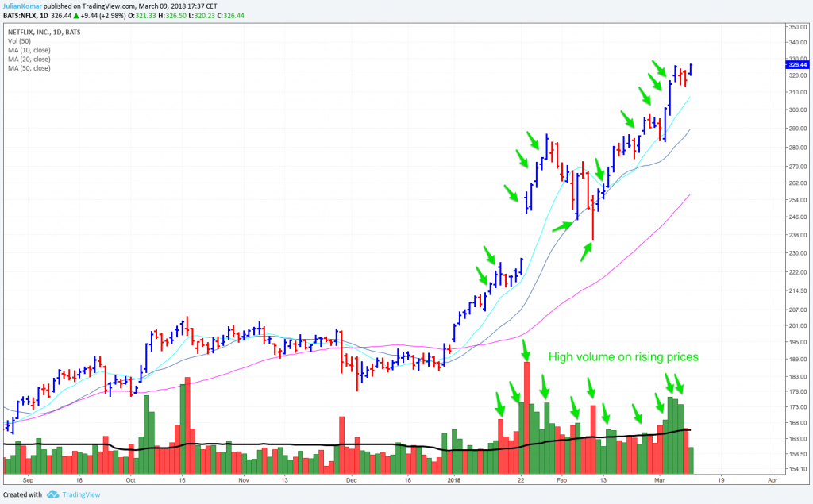
Task: Select the MA (10, close) indicator label
Action: click(x=29, y=50)
